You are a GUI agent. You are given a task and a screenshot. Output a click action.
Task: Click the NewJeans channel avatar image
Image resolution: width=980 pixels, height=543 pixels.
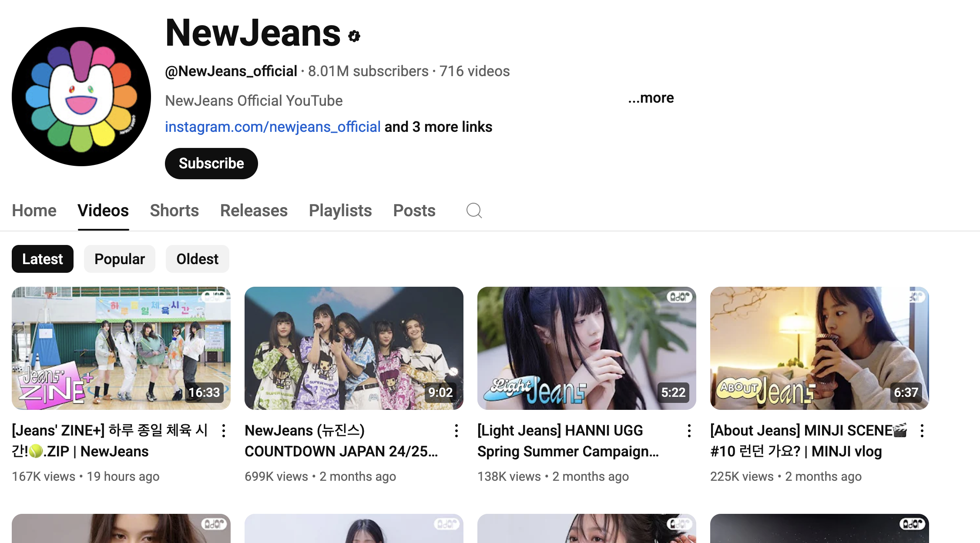81,97
